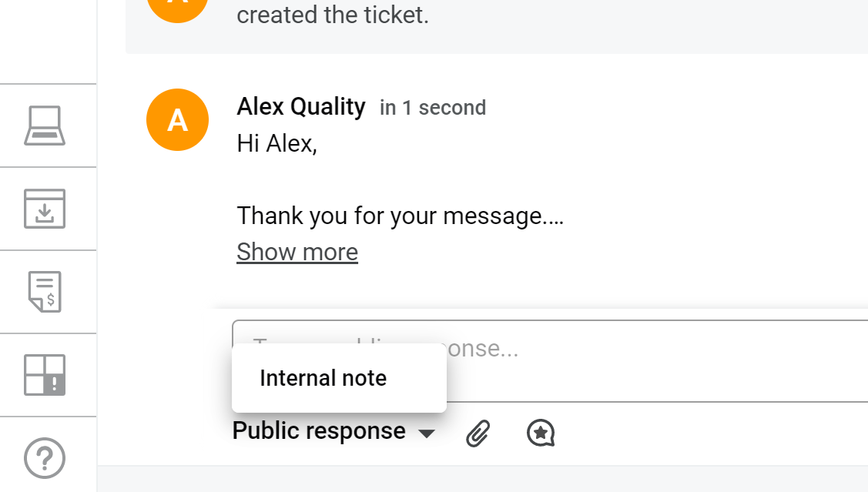Open the help question mark icon
The width and height of the screenshot is (868, 492).
point(45,458)
